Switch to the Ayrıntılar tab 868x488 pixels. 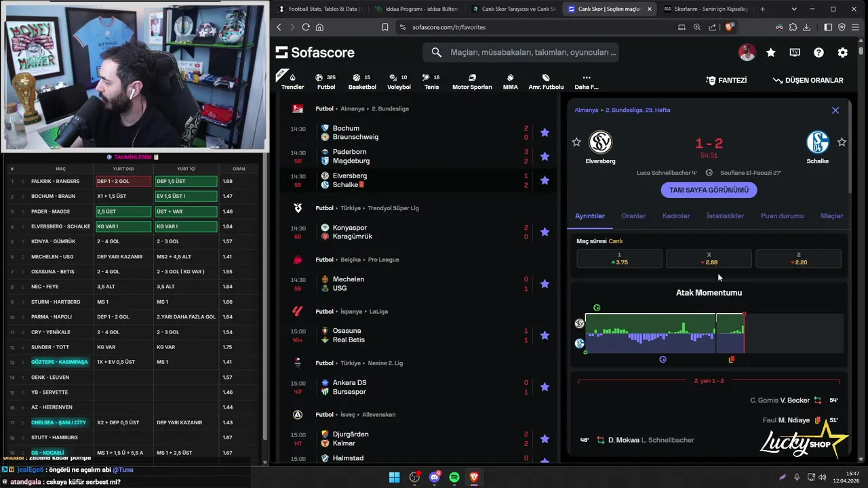[x=590, y=216]
